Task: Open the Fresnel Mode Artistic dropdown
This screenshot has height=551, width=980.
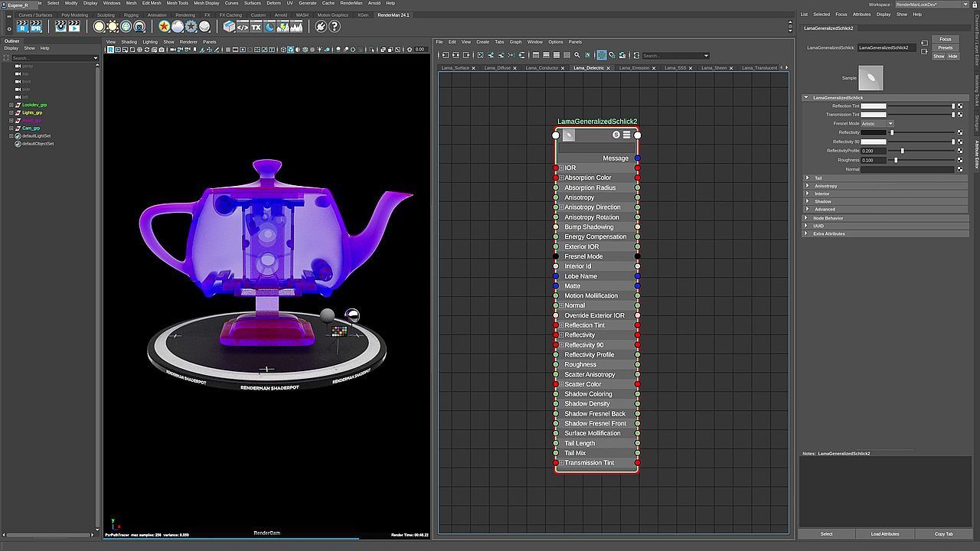Action: pyautogui.click(x=877, y=123)
